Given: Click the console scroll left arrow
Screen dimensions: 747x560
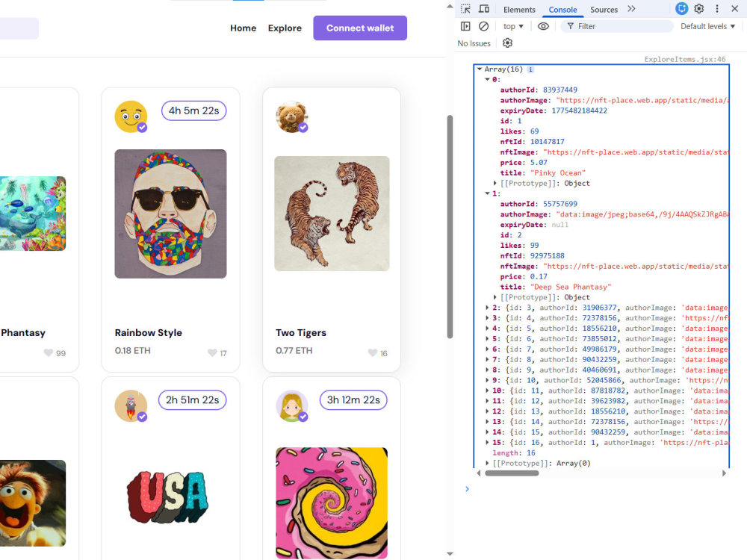Looking at the screenshot, I should click(x=478, y=473).
